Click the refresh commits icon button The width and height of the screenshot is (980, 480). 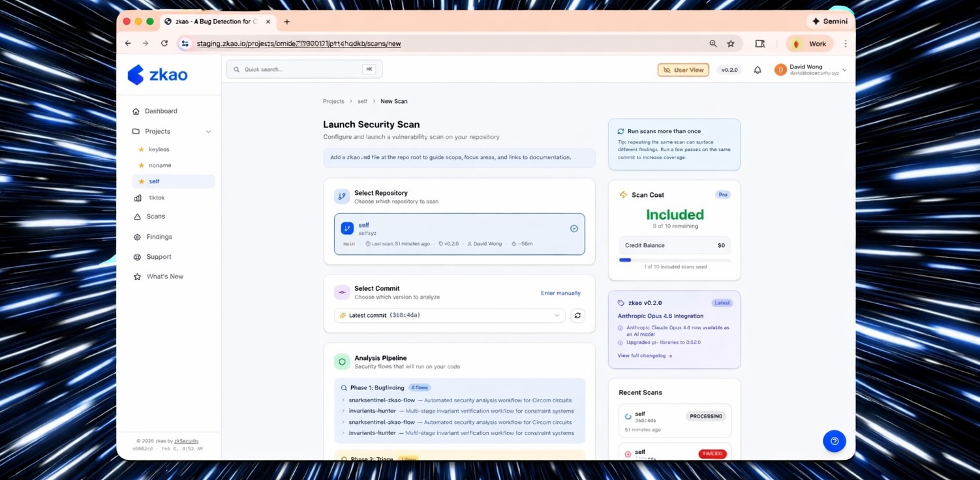[577, 316]
